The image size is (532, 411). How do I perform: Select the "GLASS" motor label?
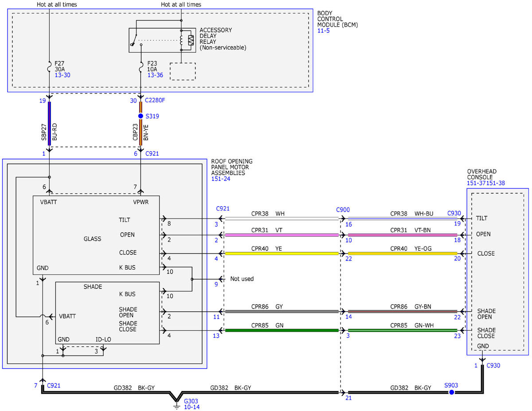coord(92,239)
